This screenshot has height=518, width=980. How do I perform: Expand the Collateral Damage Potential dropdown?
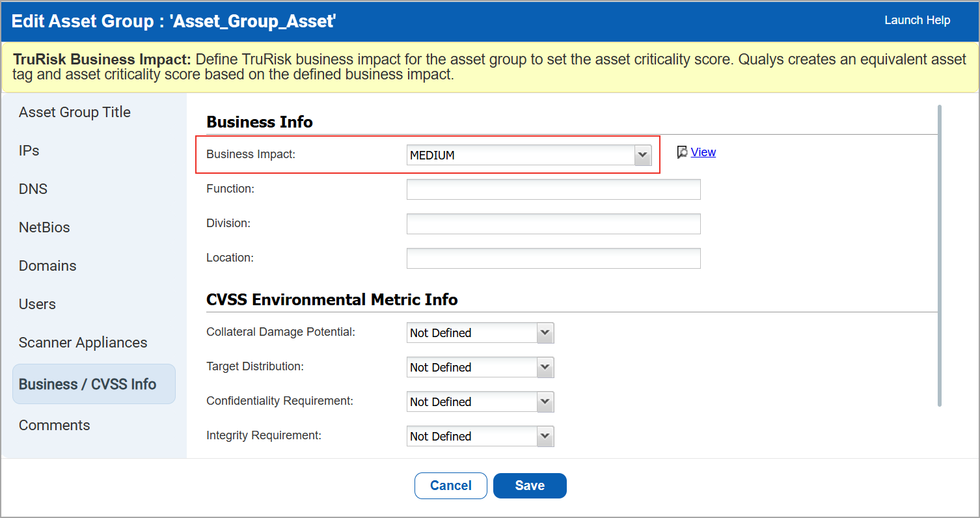tap(544, 333)
